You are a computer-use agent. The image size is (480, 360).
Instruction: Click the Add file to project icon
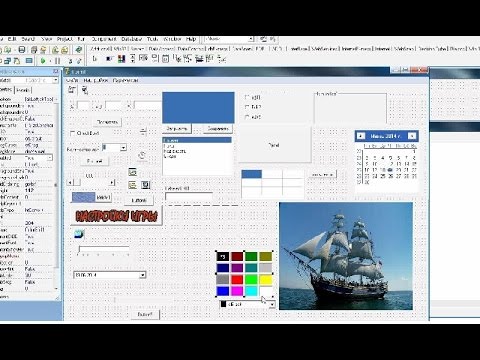55,50
